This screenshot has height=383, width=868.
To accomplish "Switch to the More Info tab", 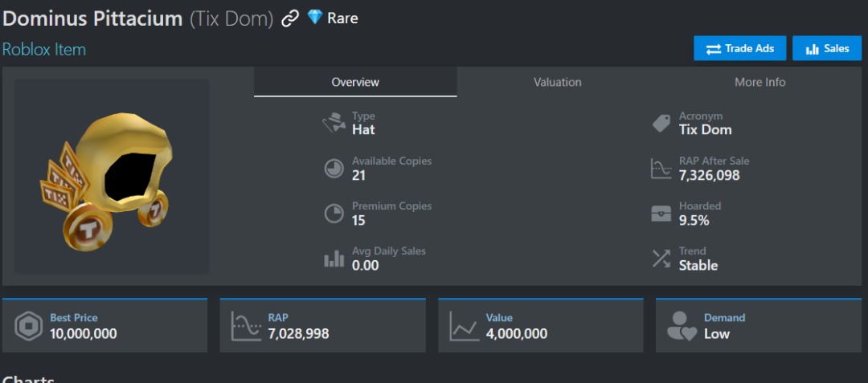I will coord(760,83).
